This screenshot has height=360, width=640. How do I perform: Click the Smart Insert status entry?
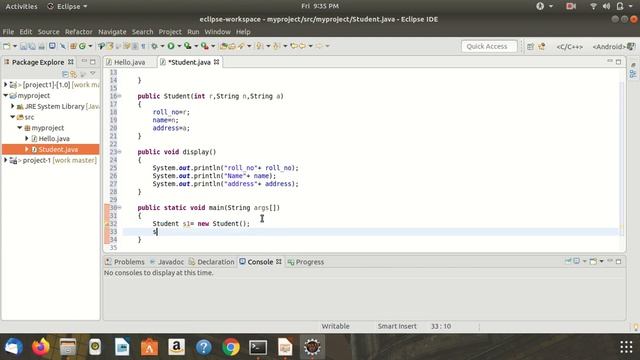pos(397,326)
